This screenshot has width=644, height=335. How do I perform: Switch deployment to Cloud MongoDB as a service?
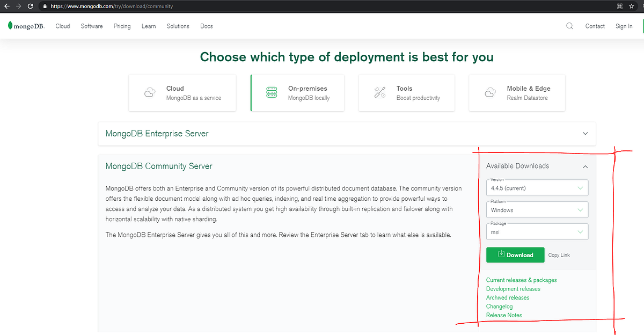pyautogui.click(x=182, y=92)
